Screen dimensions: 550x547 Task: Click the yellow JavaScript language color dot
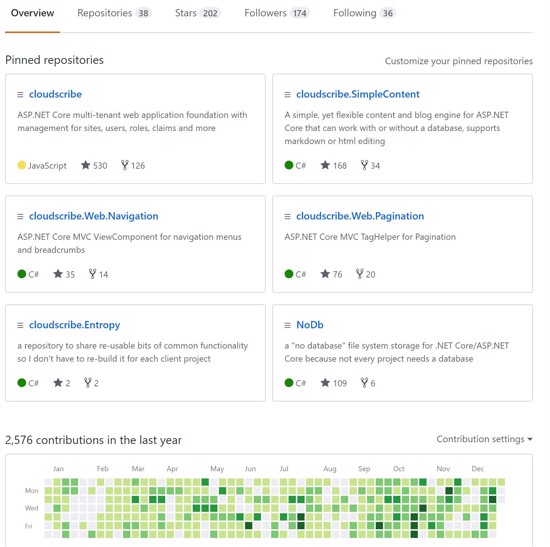point(21,165)
